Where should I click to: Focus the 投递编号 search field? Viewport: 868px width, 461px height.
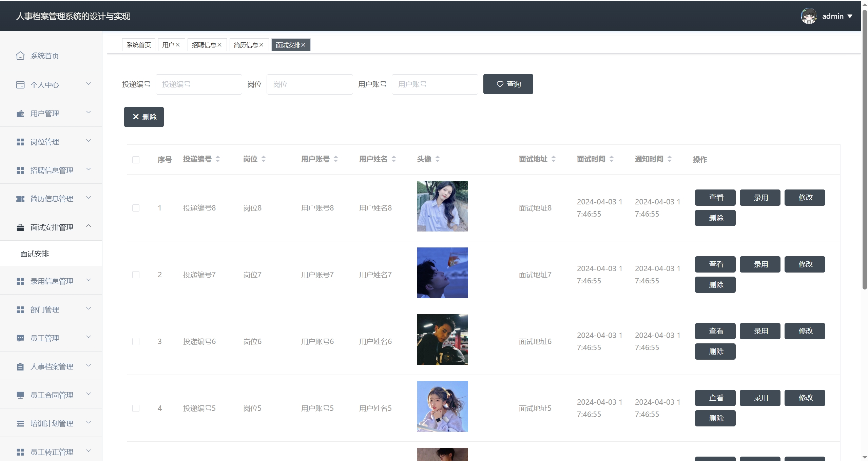[199, 84]
